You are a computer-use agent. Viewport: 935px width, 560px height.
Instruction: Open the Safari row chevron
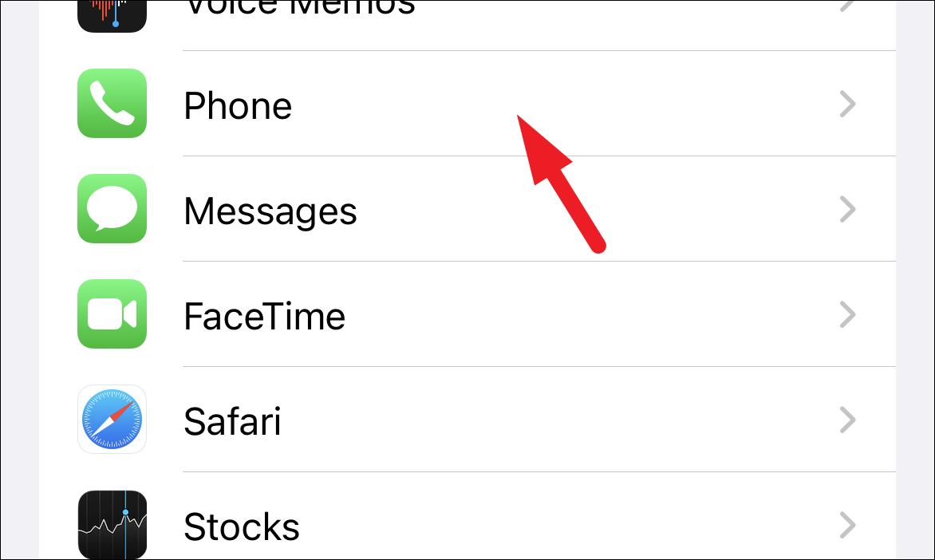click(x=847, y=420)
